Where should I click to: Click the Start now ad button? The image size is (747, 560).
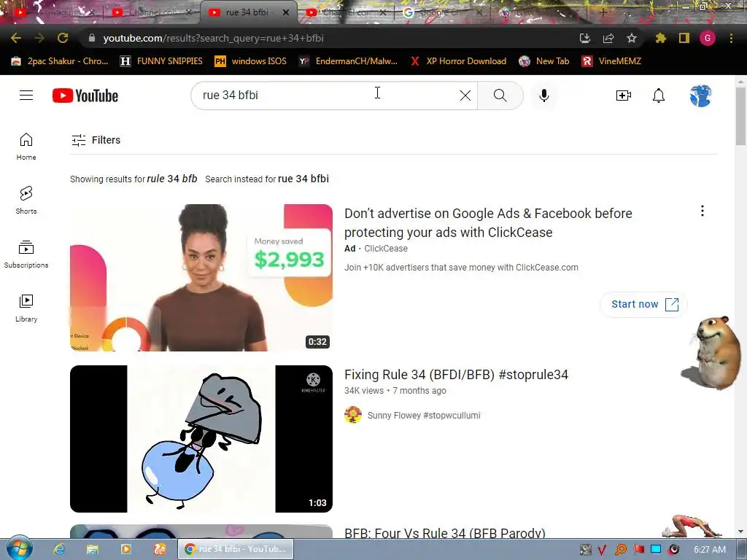[643, 304]
